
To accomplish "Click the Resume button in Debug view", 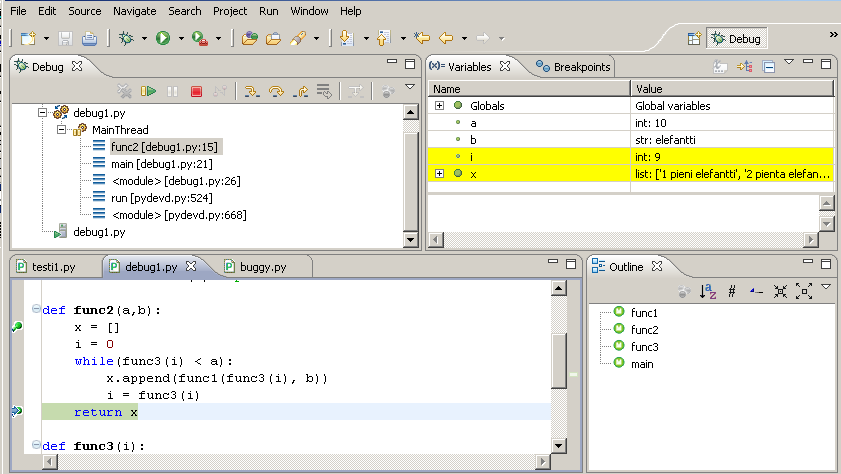I will 148,91.
